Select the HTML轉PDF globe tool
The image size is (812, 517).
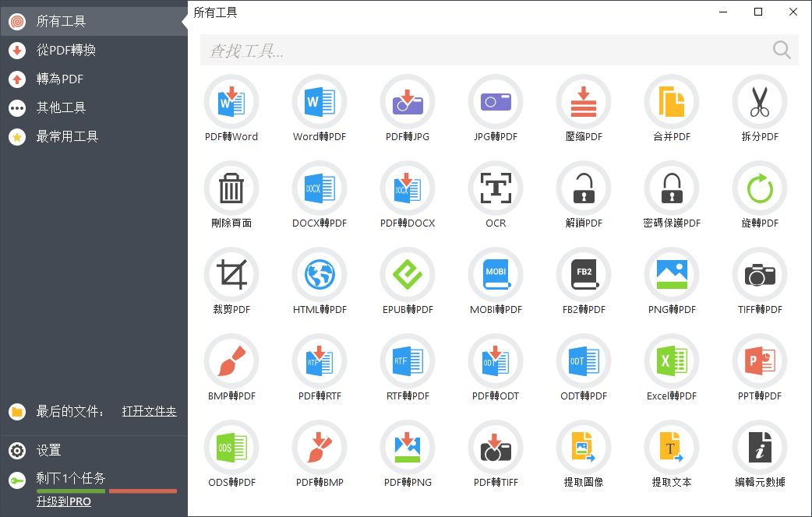[x=319, y=275]
